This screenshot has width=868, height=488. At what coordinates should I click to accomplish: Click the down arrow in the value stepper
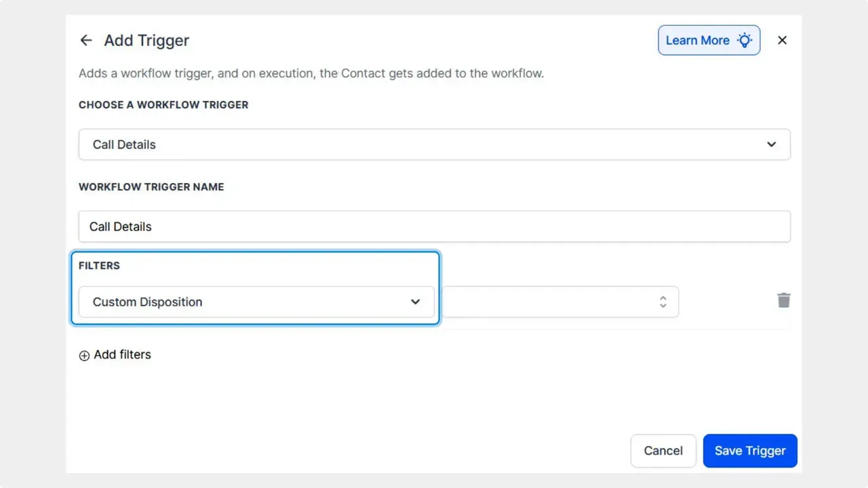663,305
